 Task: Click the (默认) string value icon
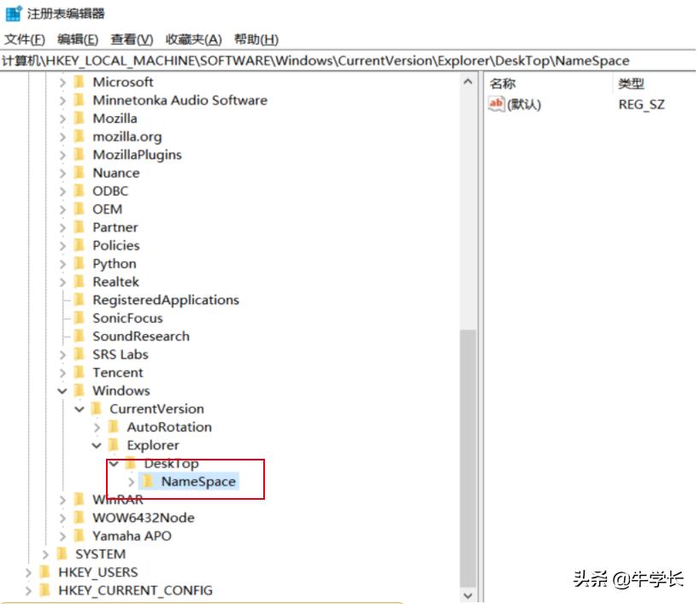pos(497,104)
